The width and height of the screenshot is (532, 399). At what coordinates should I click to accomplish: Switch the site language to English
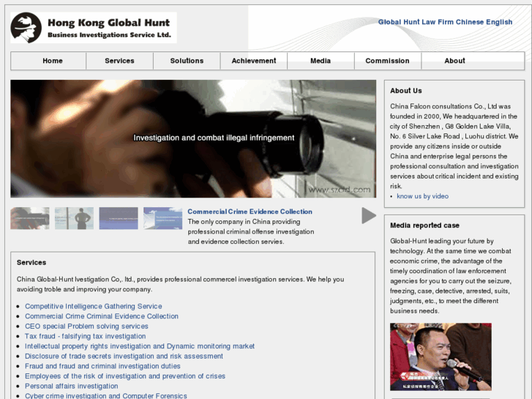(x=499, y=22)
